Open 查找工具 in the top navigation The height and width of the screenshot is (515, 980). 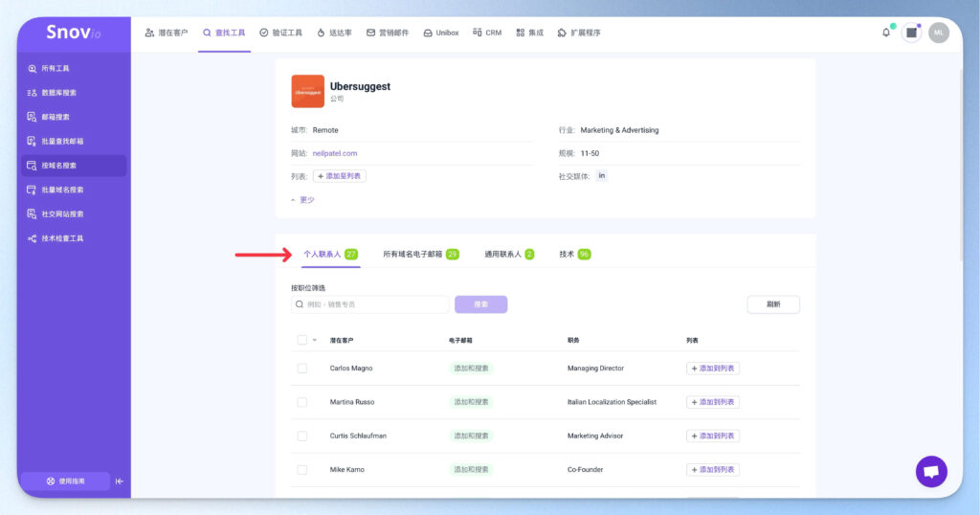224,33
